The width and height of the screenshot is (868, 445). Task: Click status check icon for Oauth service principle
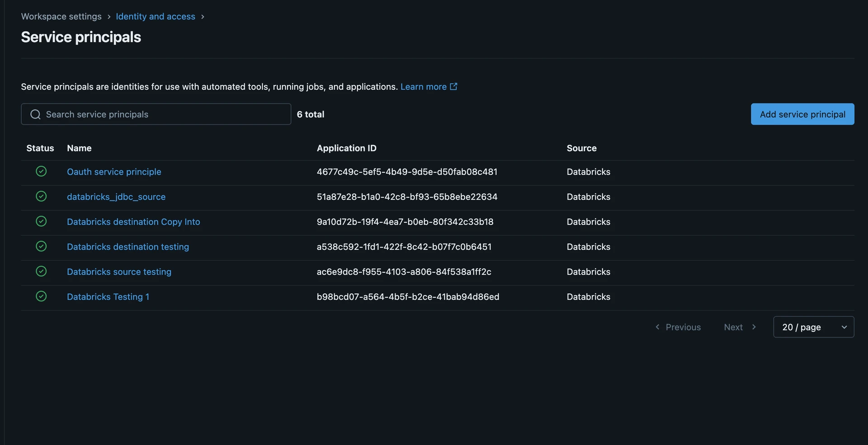[x=41, y=171]
